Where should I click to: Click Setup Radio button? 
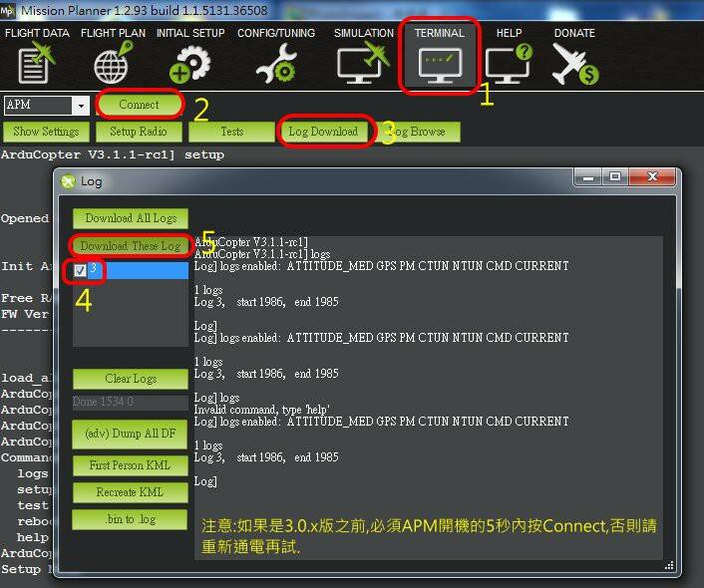(139, 132)
